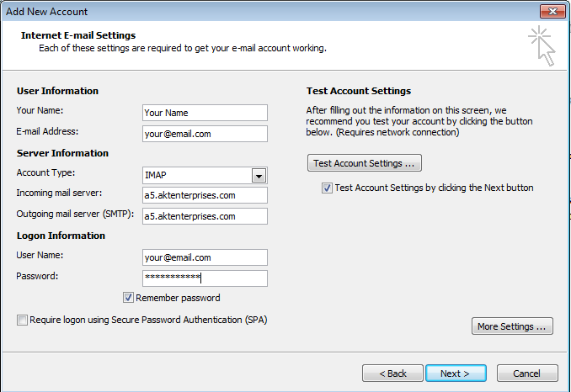This screenshot has width=571, height=392.
Task: Uncheck the Remember password checkbox
Action: (129, 298)
